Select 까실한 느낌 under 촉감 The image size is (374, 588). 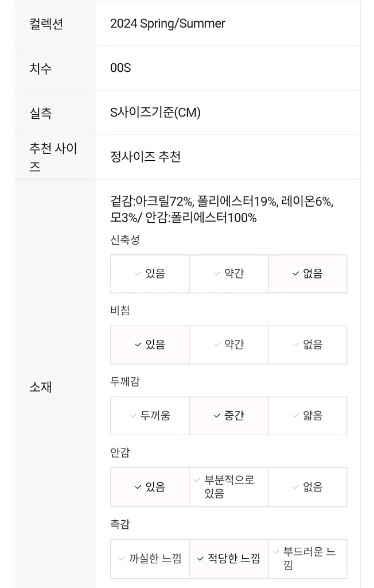pyautogui.click(x=149, y=559)
